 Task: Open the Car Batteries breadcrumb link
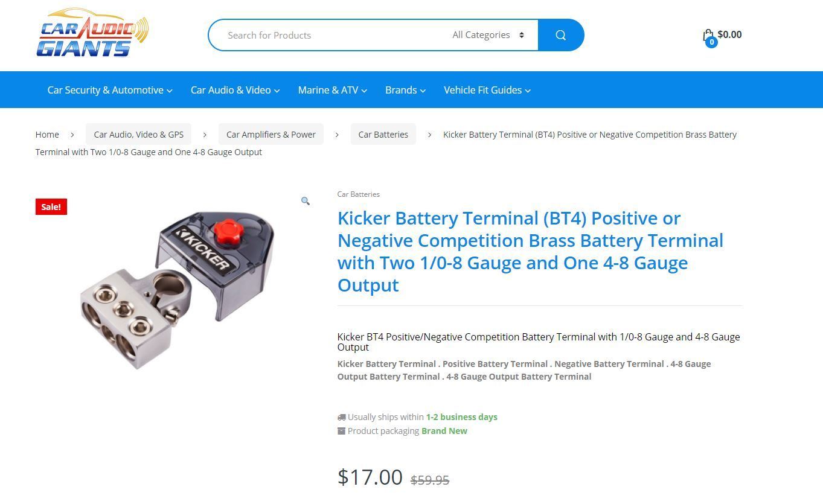(383, 134)
